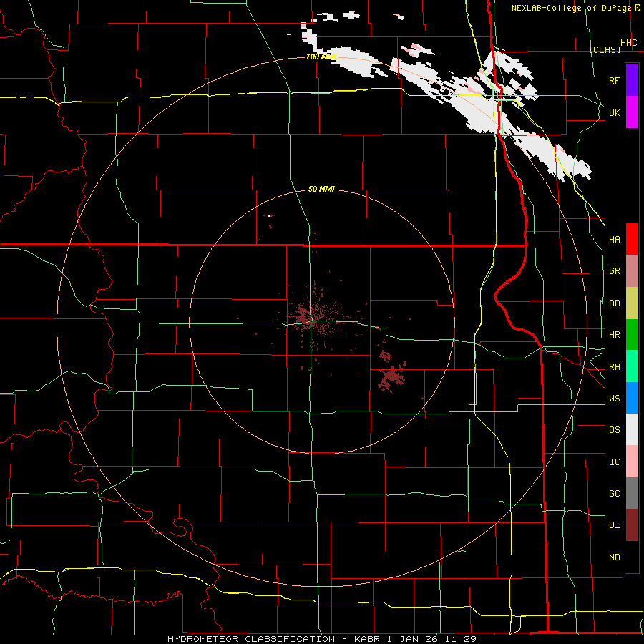644x644 pixels.
Task: Click the BI brown legend swatch
Action: pyautogui.click(x=632, y=525)
